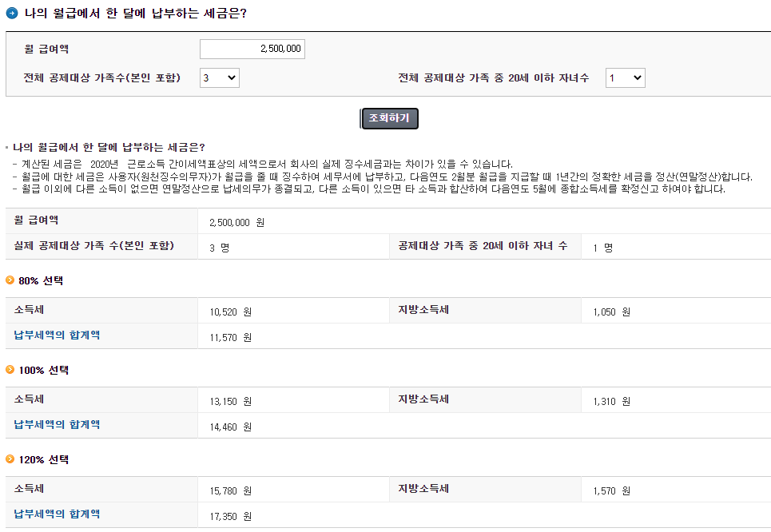Click the bold subheading above the notes
The height and width of the screenshot is (532, 771).
[109, 148]
